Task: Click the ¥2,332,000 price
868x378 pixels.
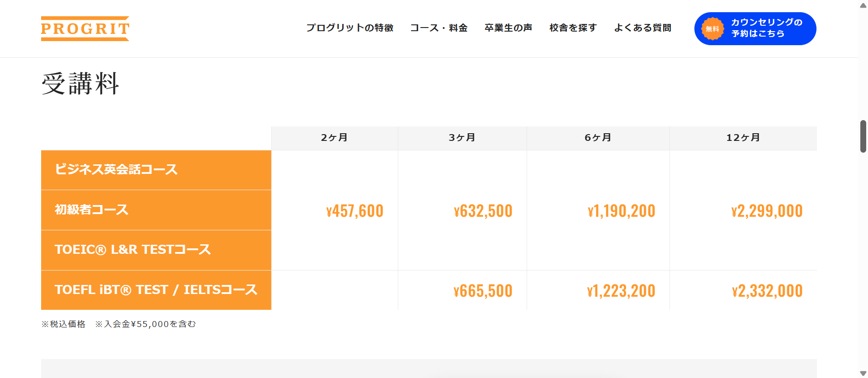Action: tap(767, 291)
